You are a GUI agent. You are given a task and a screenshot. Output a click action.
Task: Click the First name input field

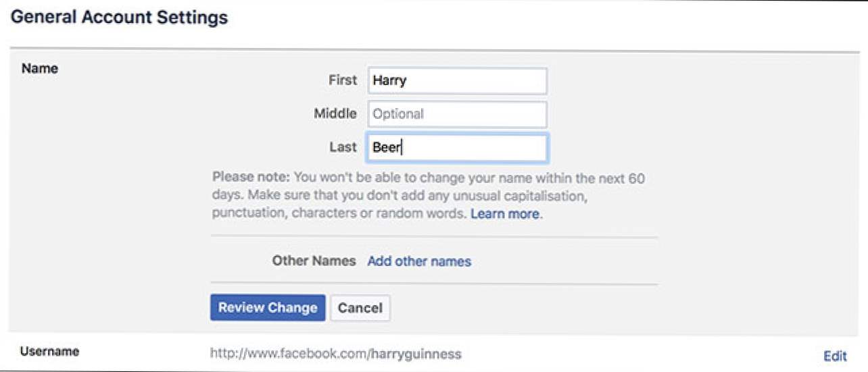[457, 81]
